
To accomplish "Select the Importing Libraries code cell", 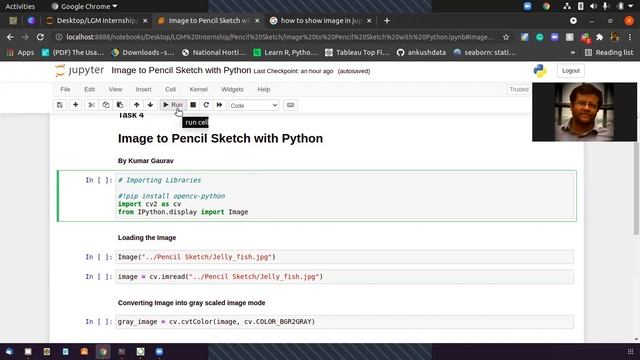I will [x=345, y=196].
